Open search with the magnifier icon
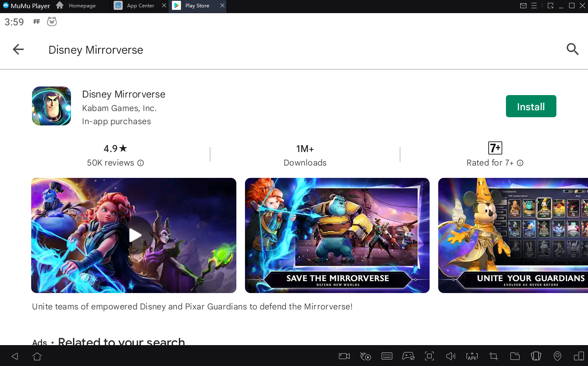The width and height of the screenshot is (588, 366). [572, 50]
